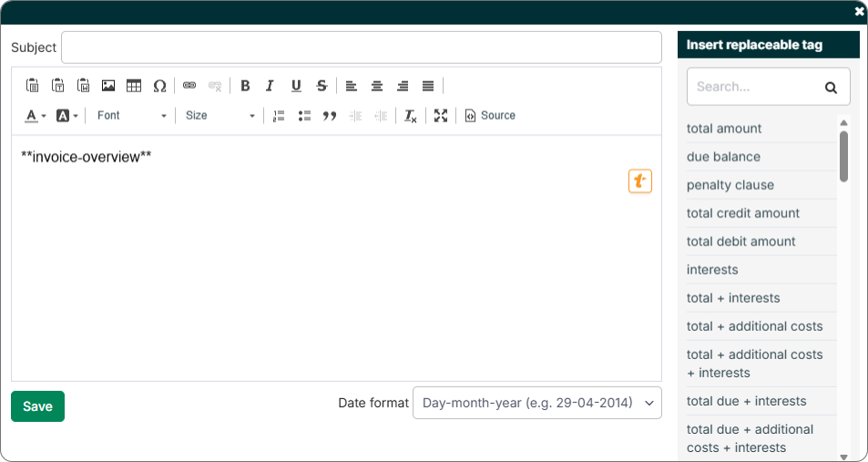Image resolution: width=868 pixels, height=462 pixels.
Task: Align text to the left
Action: (352, 86)
